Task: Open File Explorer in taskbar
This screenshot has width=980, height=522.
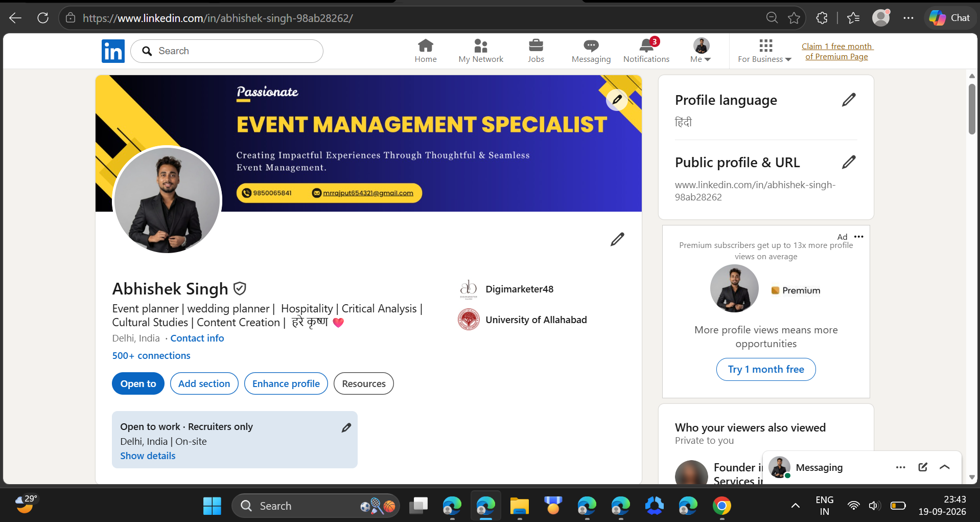Action: point(520,506)
